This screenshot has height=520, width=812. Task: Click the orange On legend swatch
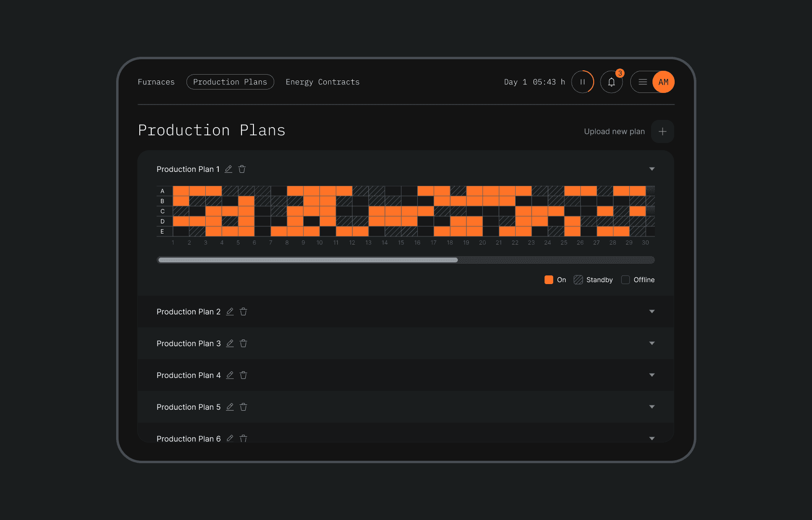(x=549, y=280)
